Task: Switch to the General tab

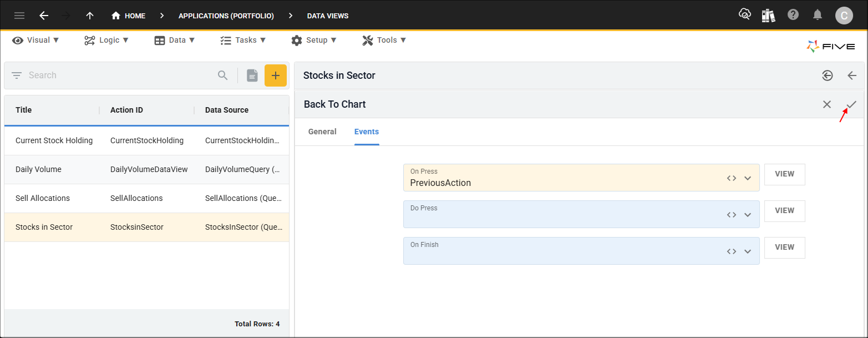Action: click(x=322, y=132)
